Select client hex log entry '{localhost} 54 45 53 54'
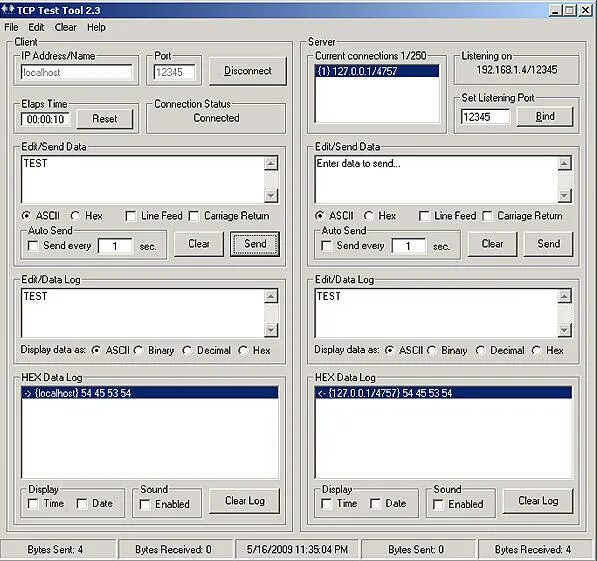This screenshot has width=597, height=561. tap(150, 393)
